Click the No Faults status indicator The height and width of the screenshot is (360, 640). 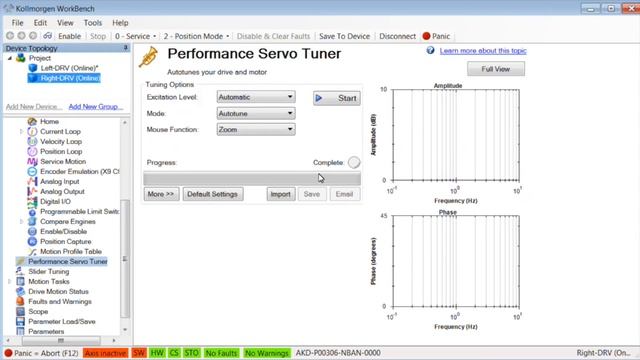coord(221,353)
